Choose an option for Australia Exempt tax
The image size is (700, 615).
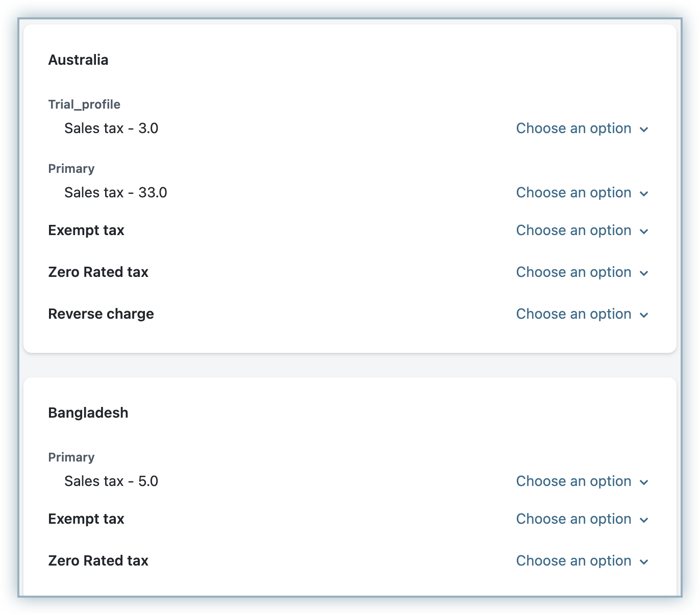click(582, 230)
